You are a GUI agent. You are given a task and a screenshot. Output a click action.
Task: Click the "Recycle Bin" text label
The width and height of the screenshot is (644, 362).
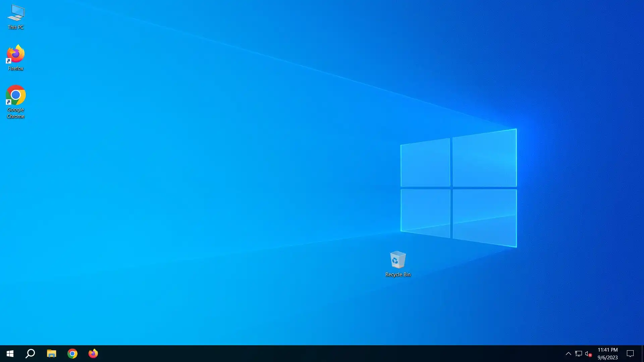click(x=398, y=275)
